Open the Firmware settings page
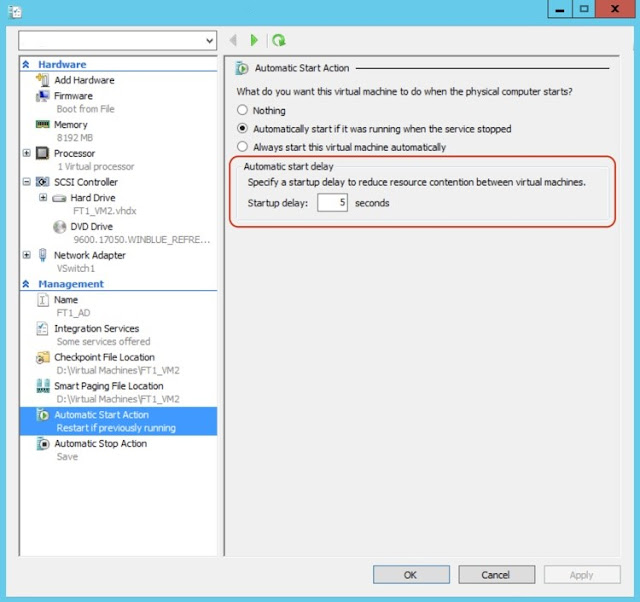Image resolution: width=640 pixels, height=602 pixels. point(73,96)
